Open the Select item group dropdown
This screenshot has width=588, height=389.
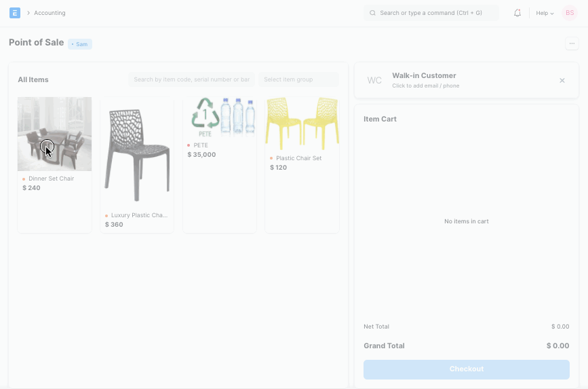[298, 79]
